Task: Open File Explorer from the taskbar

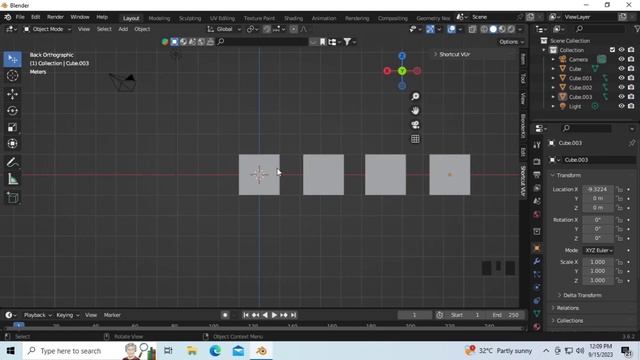Action: pyautogui.click(x=192, y=351)
